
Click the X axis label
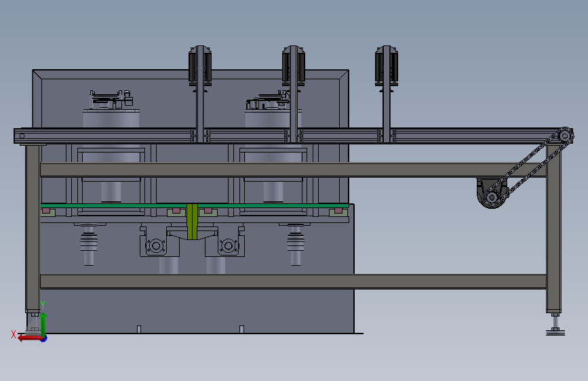click(14, 334)
